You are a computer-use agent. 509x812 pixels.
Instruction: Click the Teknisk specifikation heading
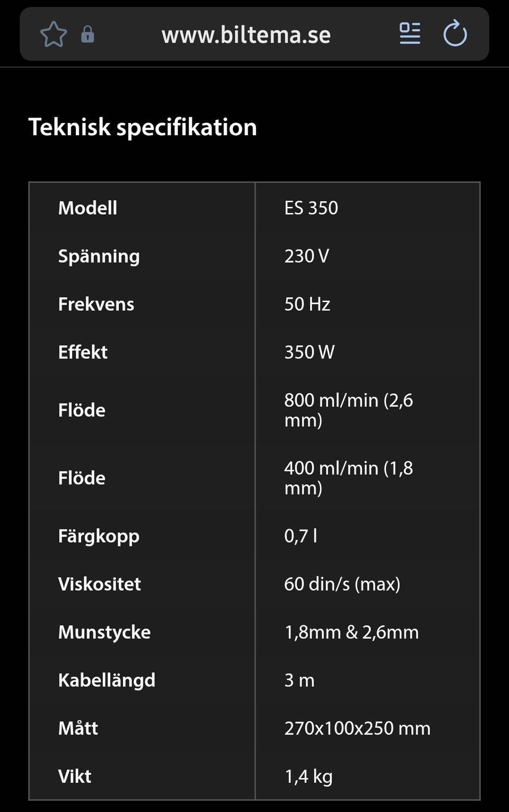click(x=143, y=127)
